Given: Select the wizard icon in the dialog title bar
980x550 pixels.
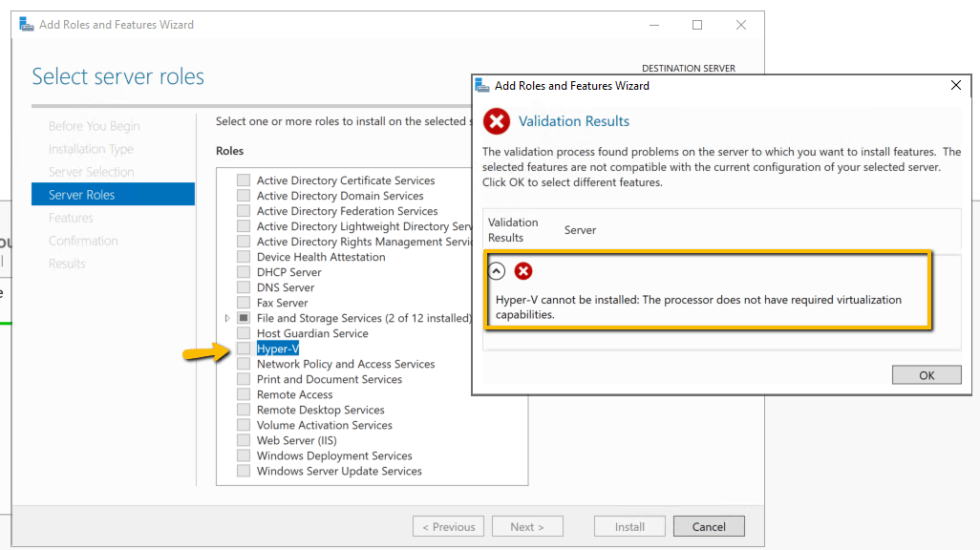Looking at the screenshot, I should point(483,85).
